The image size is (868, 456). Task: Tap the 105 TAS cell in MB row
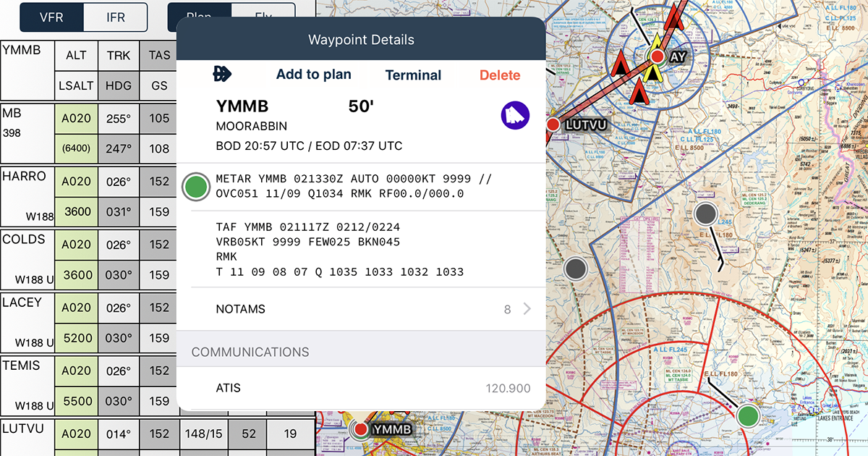coord(160,119)
